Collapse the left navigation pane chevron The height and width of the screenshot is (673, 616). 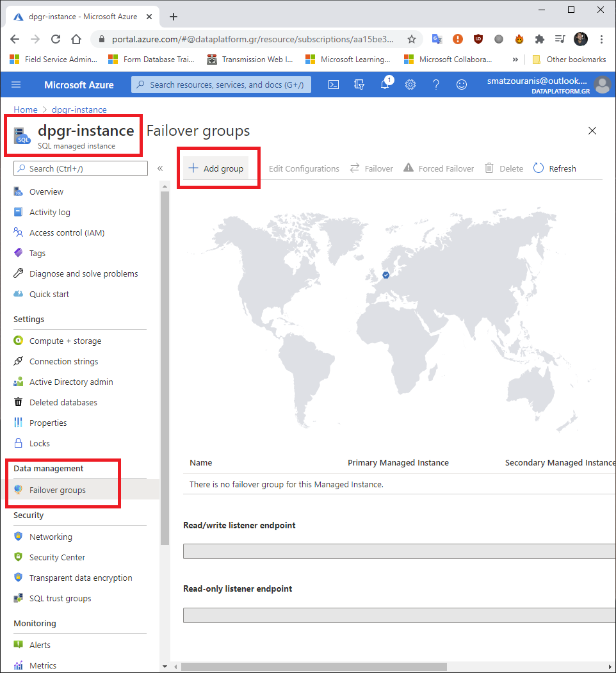tap(160, 168)
